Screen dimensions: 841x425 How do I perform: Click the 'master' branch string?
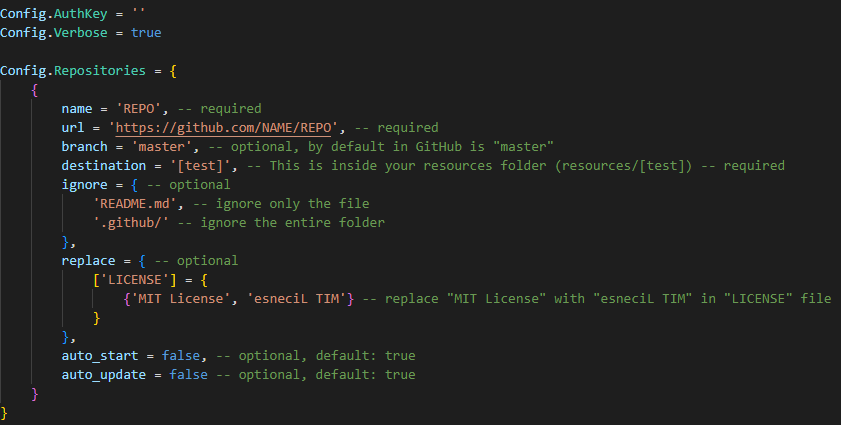[161, 146]
